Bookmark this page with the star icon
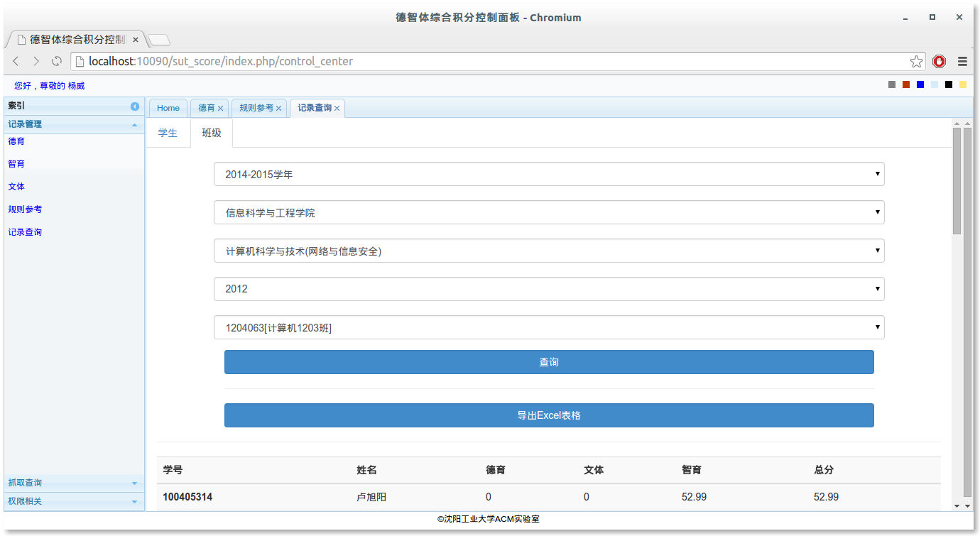Viewport: 980px width, 536px height. [916, 62]
